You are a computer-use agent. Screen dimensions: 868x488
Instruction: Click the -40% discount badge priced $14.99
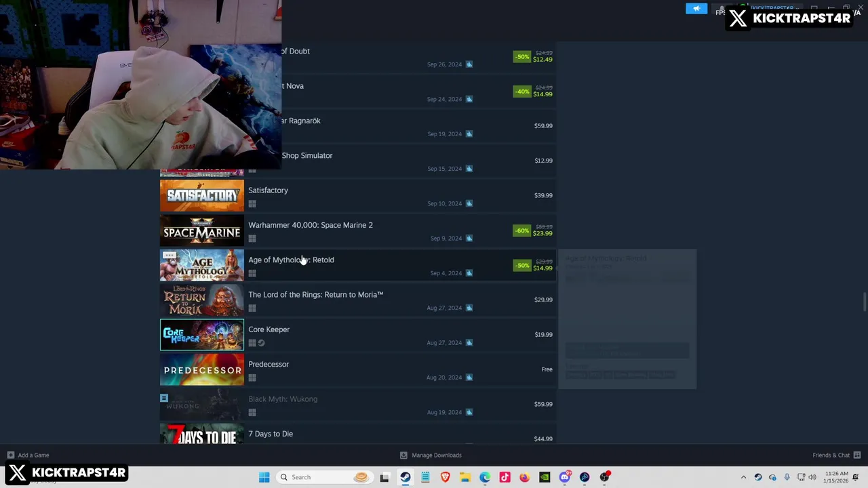(521, 91)
